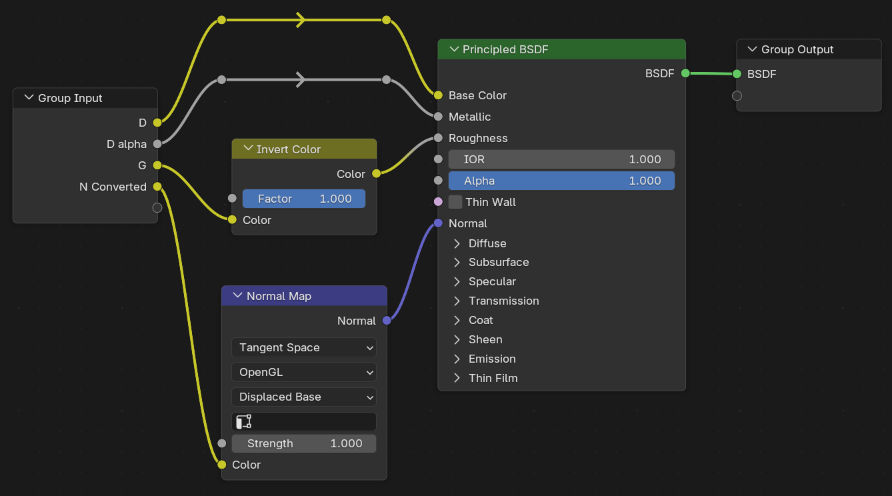Click the Metallic input socket

tap(438, 117)
